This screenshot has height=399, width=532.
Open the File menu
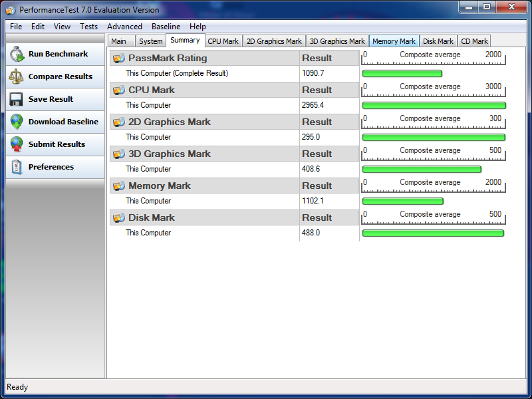click(x=16, y=27)
